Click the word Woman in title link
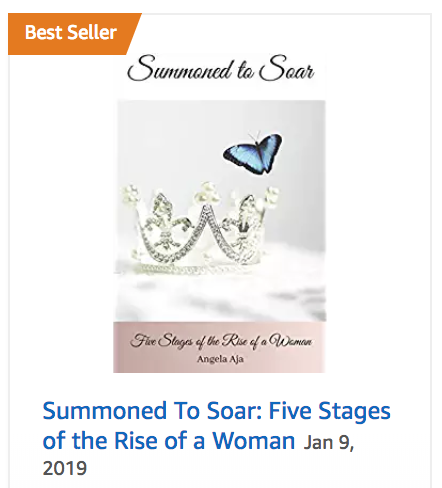Image resolution: width=442 pixels, height=488 pixels. point(254,440)
